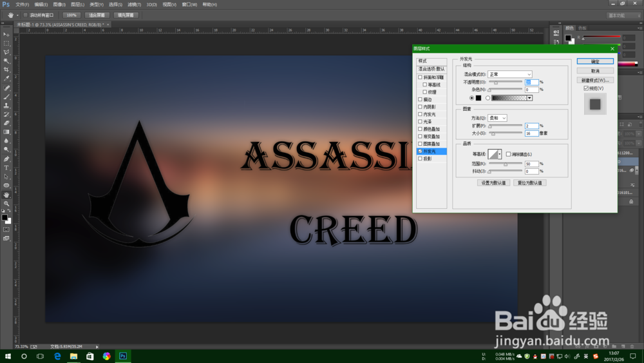Image resolution: width=644 pixels, height=363 pixels.
Task: Change screen mode from toolbox
Action: coord(6,238)
